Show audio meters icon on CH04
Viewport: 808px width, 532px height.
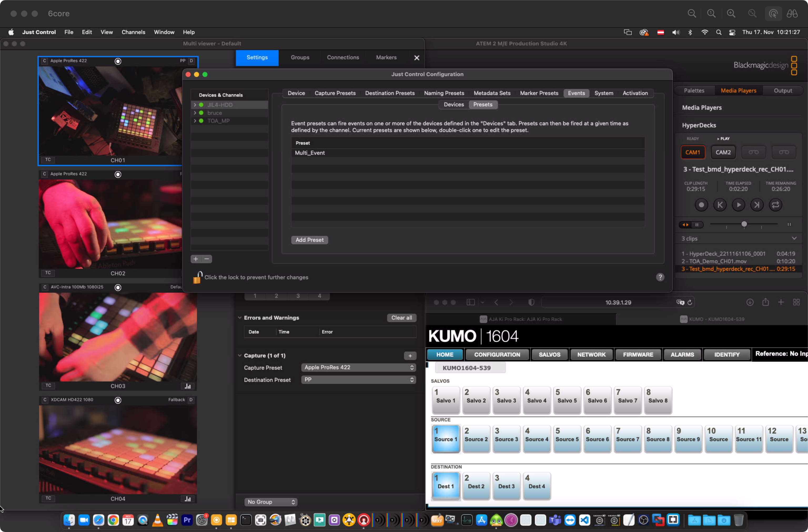click(x=188, y=499)
